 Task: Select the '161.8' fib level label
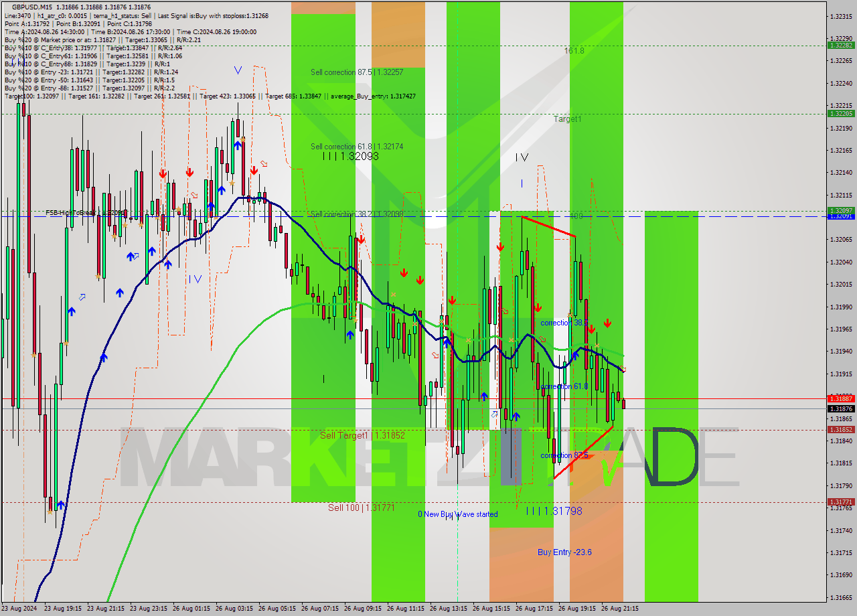[574, 50]
